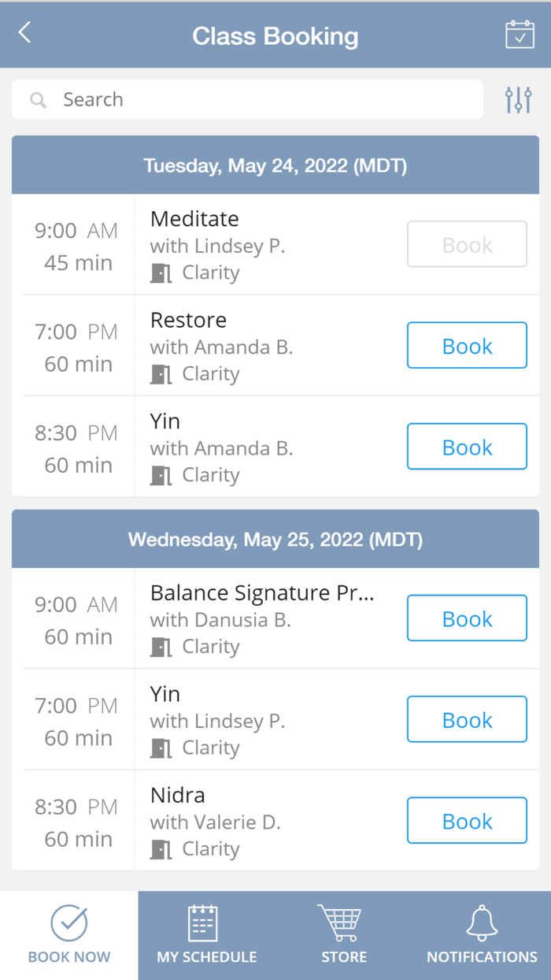The image size is (551, 980).
Task: Tap the shopping cart Store icon
Action: tap(343, 923)
